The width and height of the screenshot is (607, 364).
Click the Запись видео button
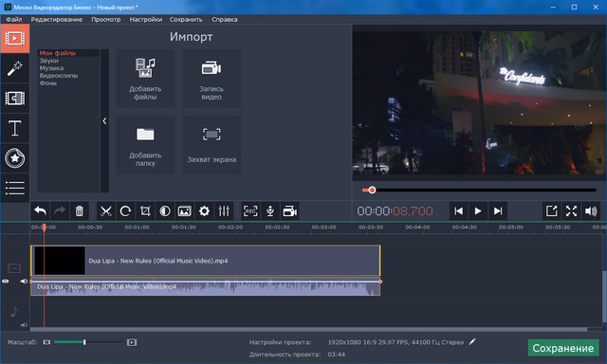pyautogui.click(x=212, y=79)
